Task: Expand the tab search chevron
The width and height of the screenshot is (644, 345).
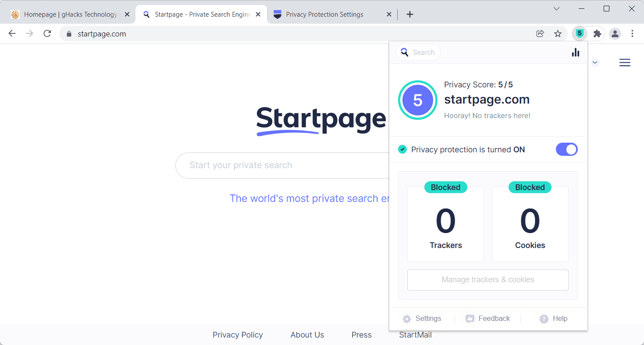Action: pos(556,9)
